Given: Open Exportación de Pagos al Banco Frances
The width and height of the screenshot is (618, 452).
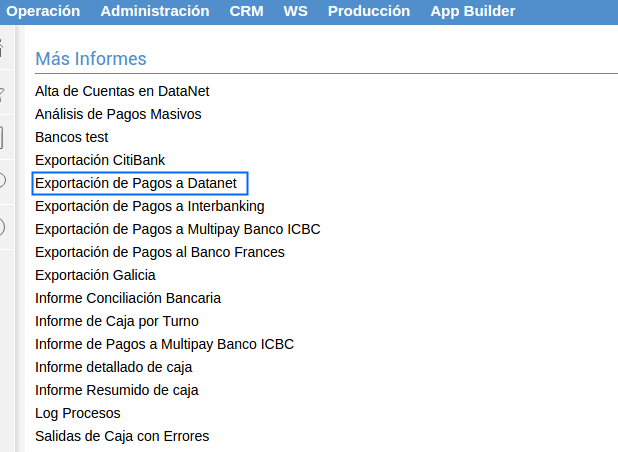Looking at the screenshot, I should (160, 252).
